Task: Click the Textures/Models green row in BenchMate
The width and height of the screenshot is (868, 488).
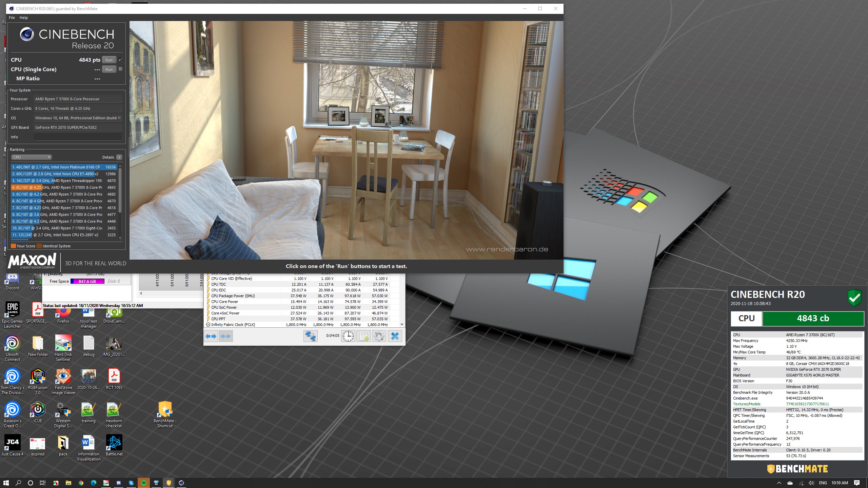Action: tap(797, 404)
